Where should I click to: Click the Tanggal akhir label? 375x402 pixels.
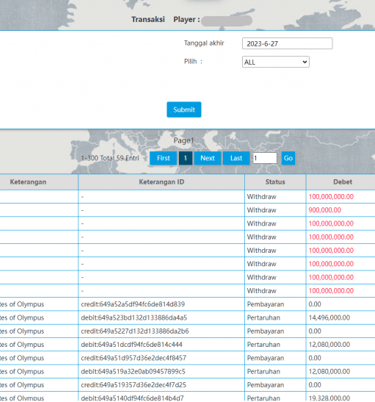click(x=204, y=43)
